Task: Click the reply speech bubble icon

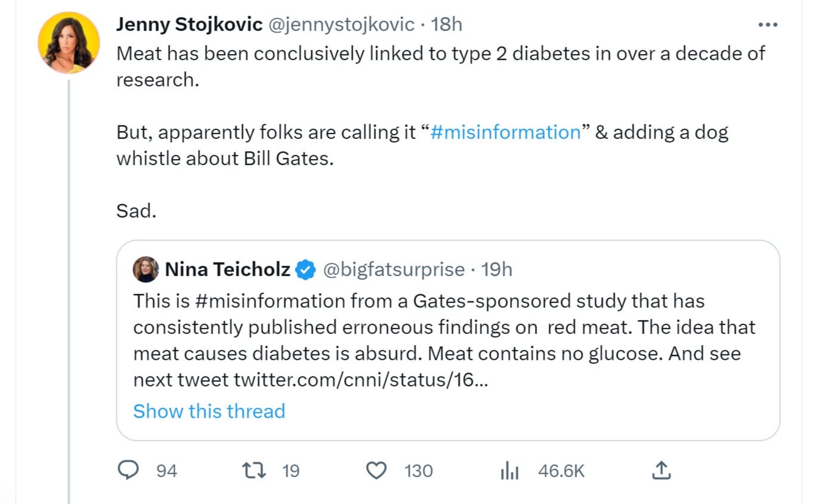Action: 128,471
